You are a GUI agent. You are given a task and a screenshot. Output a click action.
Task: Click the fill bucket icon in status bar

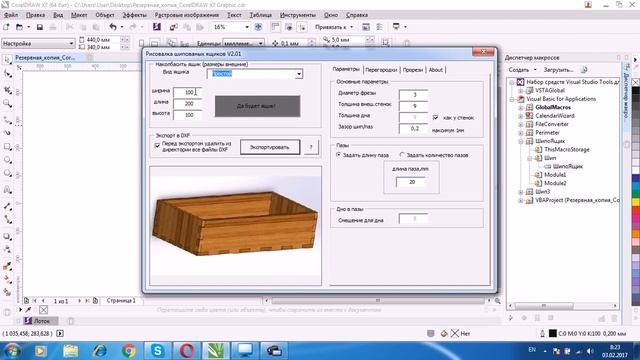pos(444,333)
